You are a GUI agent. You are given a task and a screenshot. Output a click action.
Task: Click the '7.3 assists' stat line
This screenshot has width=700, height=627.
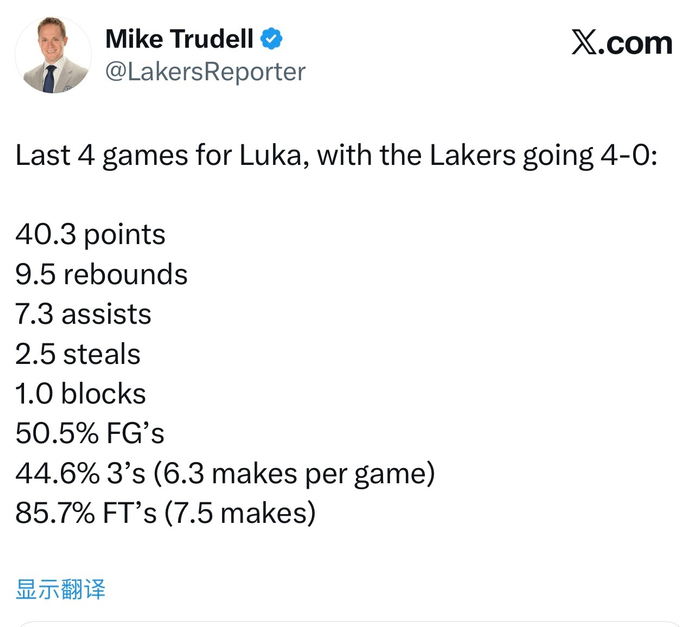[84, 314]
